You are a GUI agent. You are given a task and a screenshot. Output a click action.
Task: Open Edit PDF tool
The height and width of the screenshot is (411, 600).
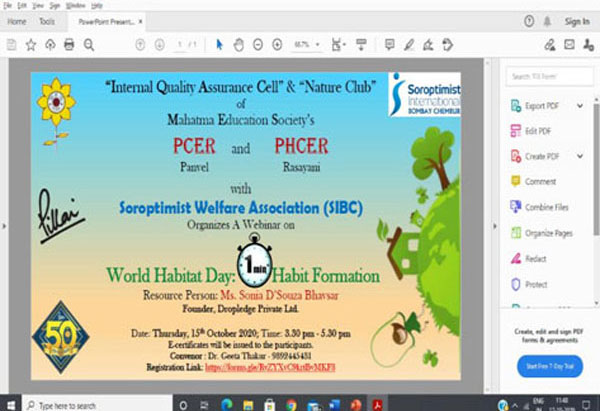tap(531, 131)
